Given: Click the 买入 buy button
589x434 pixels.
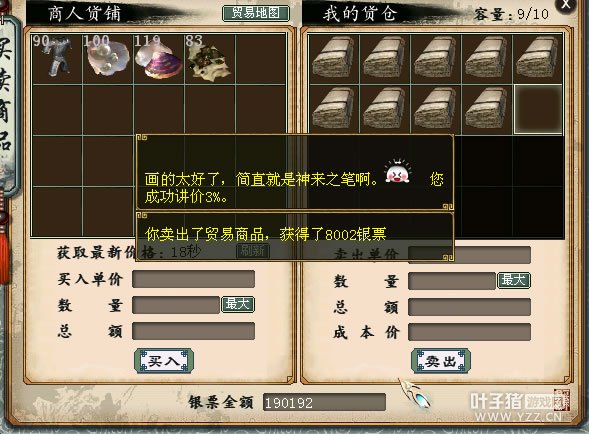Looking at the screenshot, I should click(x=164, y=361).
